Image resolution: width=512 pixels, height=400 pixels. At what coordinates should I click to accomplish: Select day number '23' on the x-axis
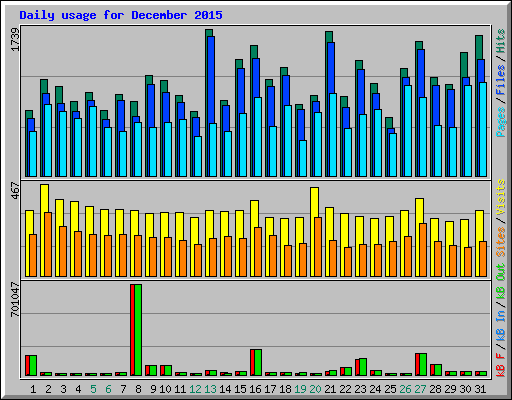[360, 389]
